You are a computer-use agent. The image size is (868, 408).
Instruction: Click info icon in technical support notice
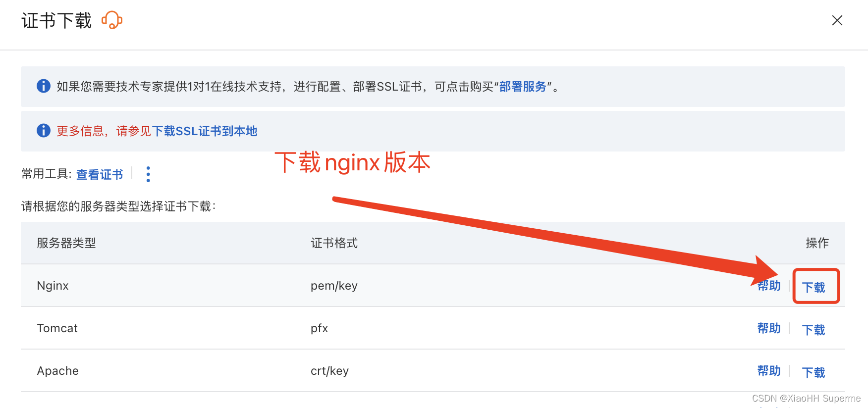(44, 86)
